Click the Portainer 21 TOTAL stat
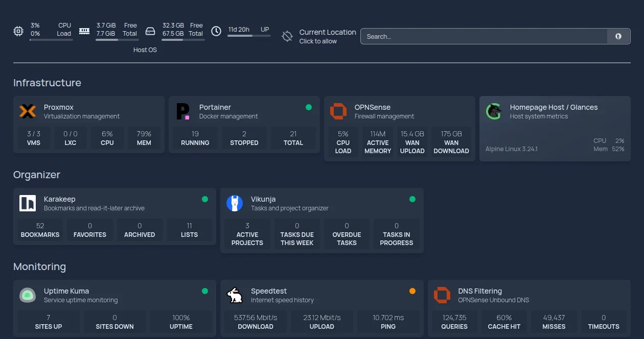 [x=293, y=138]
